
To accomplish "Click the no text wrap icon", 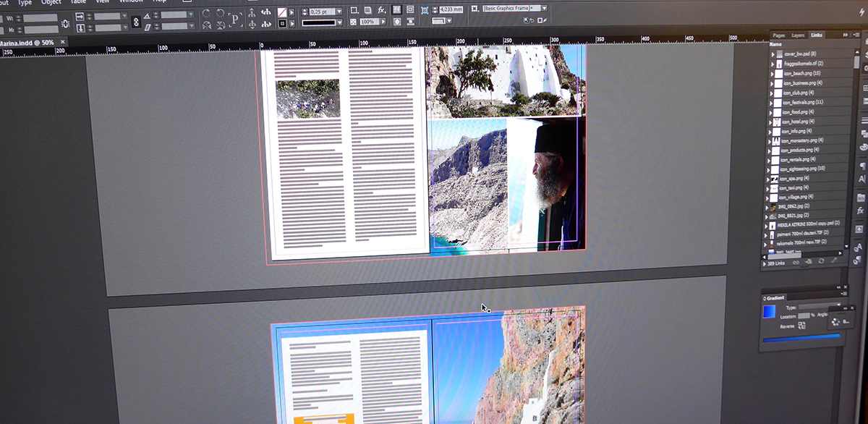I will [x=397, y=9].
